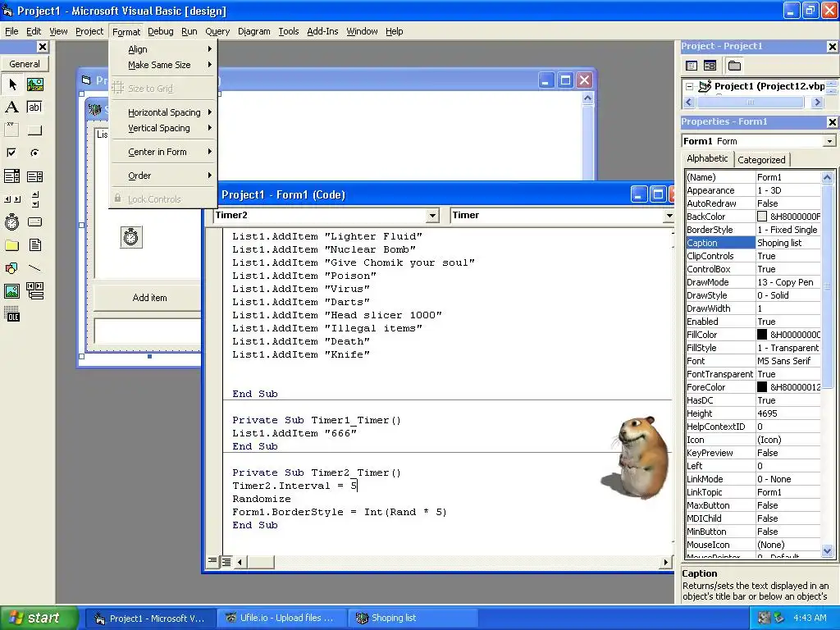This screenshot has width=840, height=630.
Task: Click the system tray clock
Action: click(810, 619)
